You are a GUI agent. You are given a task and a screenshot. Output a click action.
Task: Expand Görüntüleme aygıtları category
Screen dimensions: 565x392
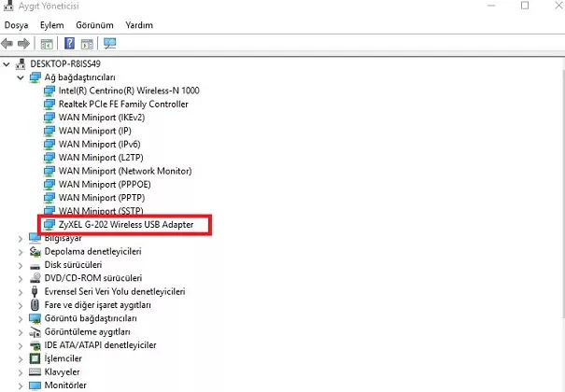(21, 332)
